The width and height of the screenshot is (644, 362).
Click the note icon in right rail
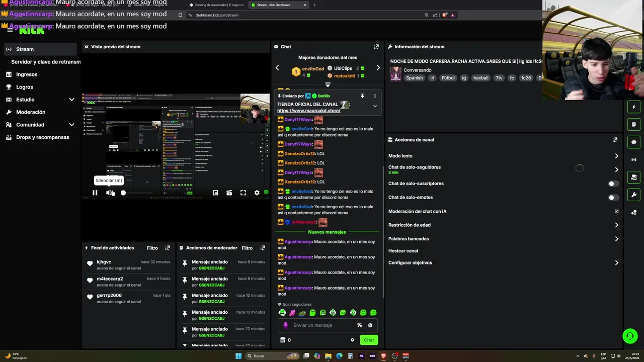[x=634, y=124]
